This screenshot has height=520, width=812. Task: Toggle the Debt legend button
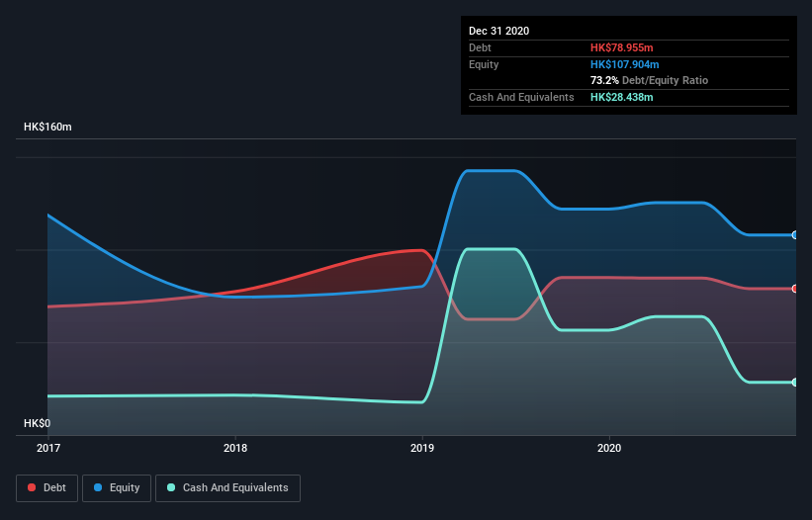47,488
